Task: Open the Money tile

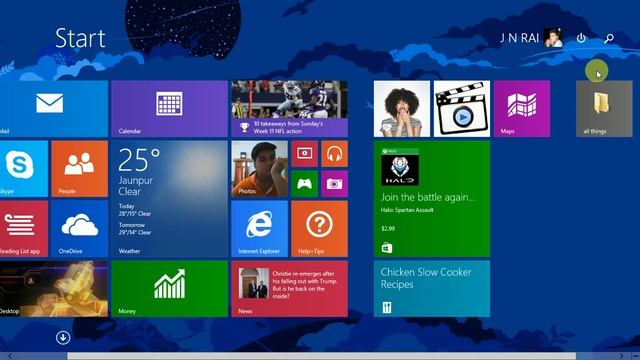Action: [x=169, y=289]
